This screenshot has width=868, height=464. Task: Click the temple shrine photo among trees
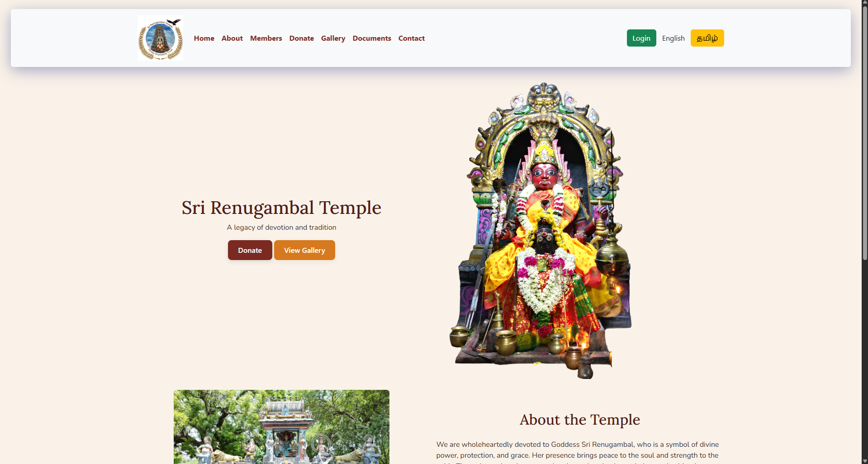click(281, 426)
